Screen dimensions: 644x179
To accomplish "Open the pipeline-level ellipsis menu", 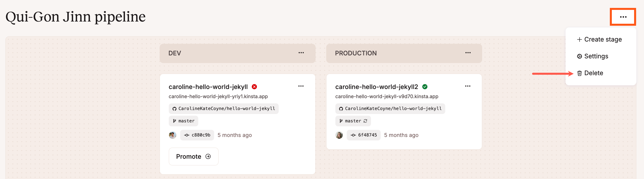I will coord(623,17).
